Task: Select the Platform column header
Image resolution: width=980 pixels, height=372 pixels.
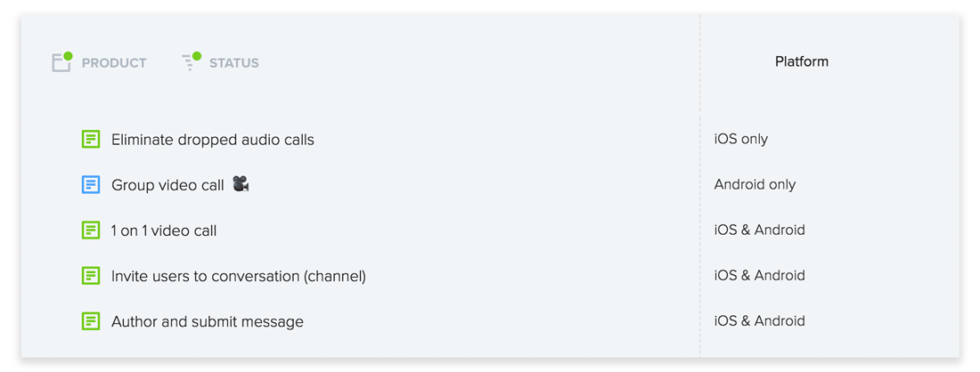Action: pyautogui.click(x=802, y=61)
